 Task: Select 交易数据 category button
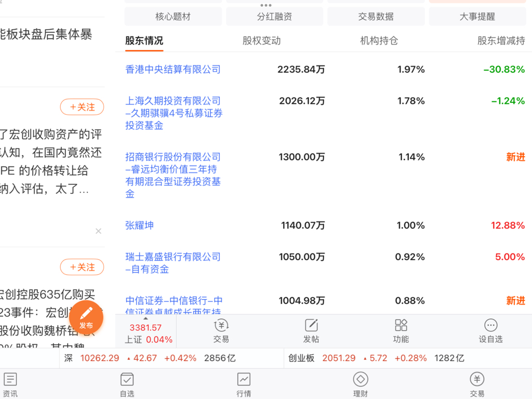pos(376,17)
